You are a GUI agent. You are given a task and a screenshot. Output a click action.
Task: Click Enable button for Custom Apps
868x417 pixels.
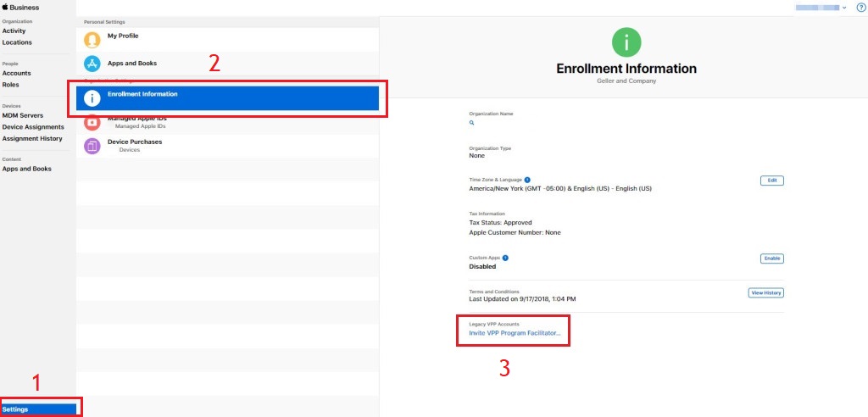pos(771,259)
